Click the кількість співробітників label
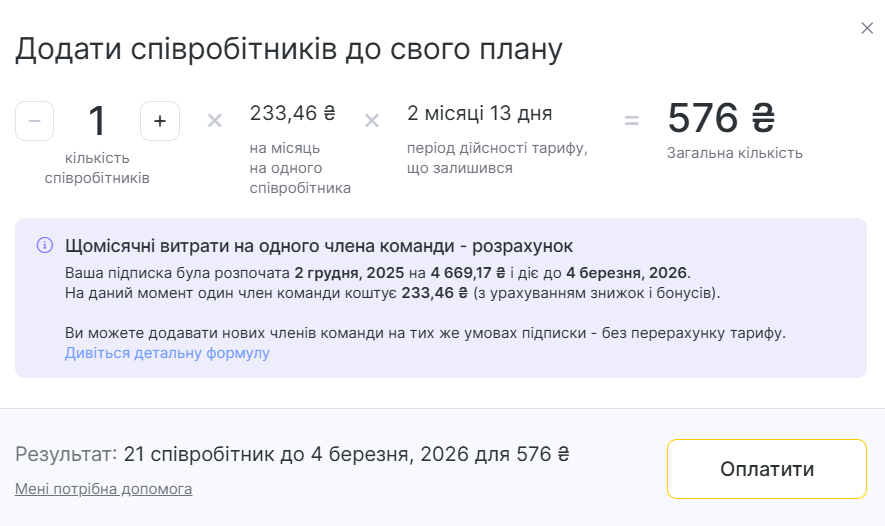 97,168
